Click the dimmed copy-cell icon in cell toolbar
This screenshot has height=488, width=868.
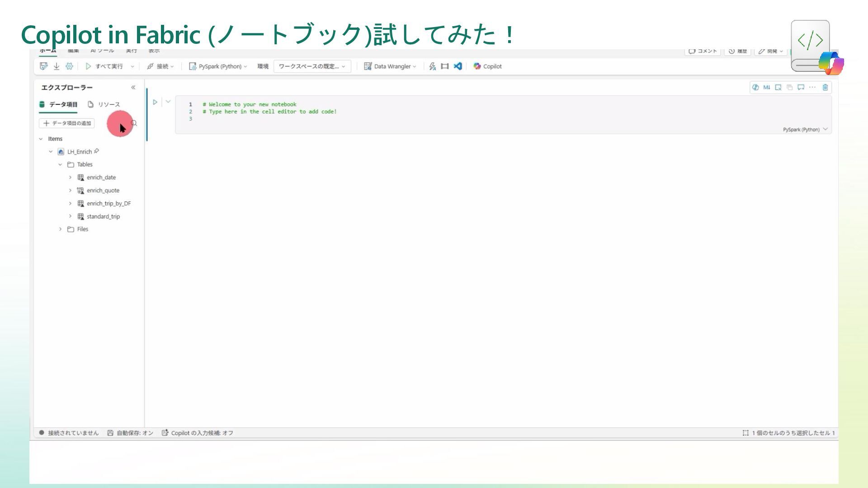[x=789, y=87]
